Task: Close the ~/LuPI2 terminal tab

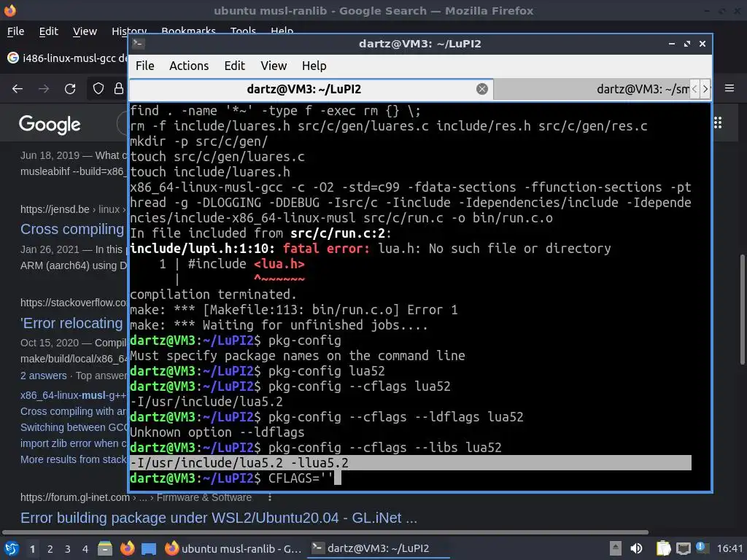Action: tap(482, 89)
